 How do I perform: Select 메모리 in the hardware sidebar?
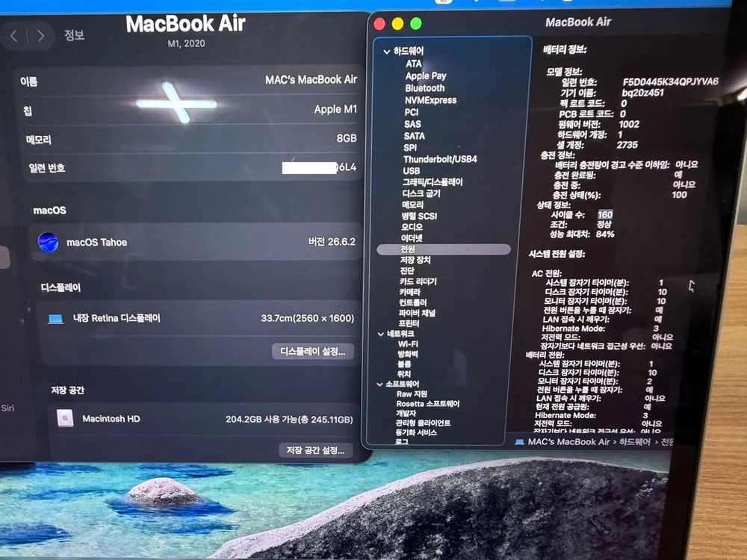pyautogui.click(x=412, y=205)
